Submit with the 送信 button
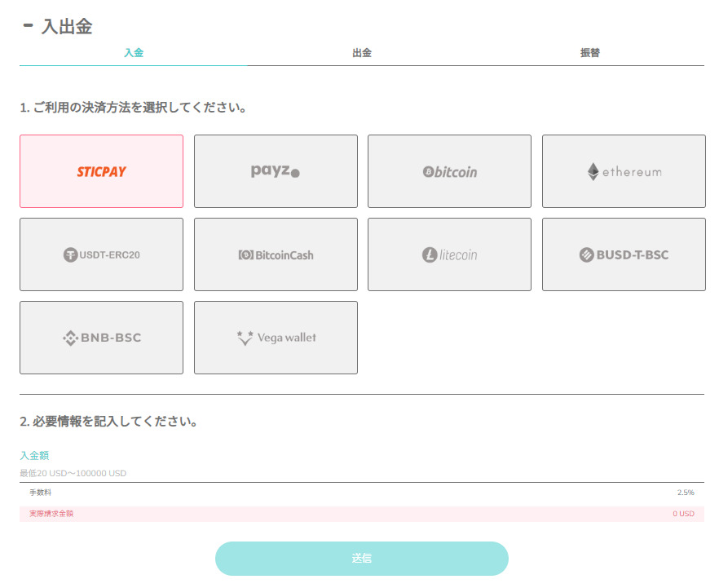The image size is (719, 588). coord(362,558)
